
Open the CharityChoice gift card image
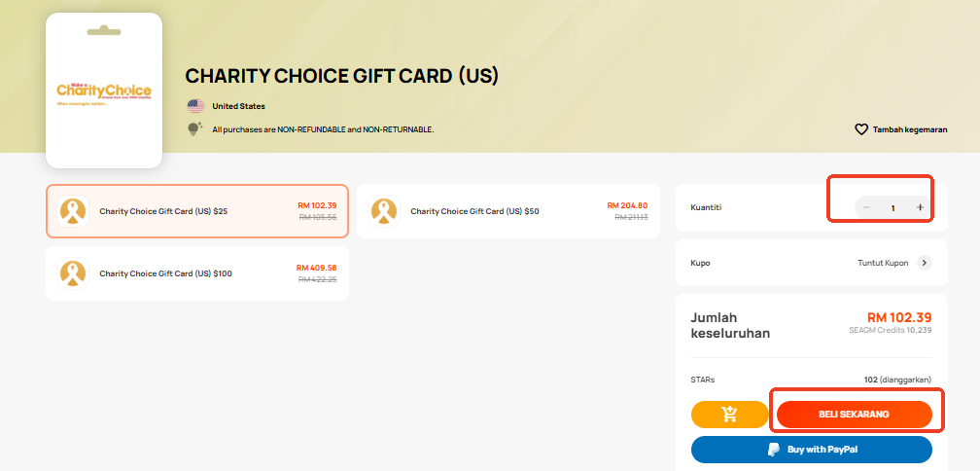point(104,91)
